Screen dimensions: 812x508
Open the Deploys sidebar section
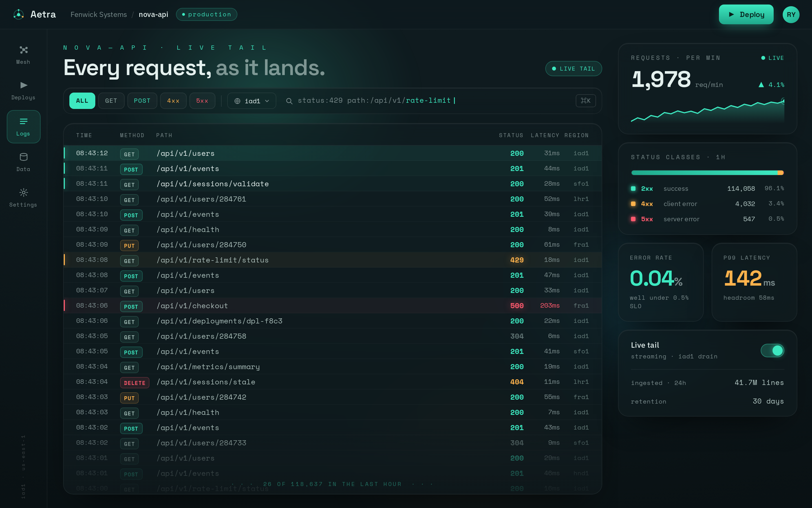pos(23,91)
